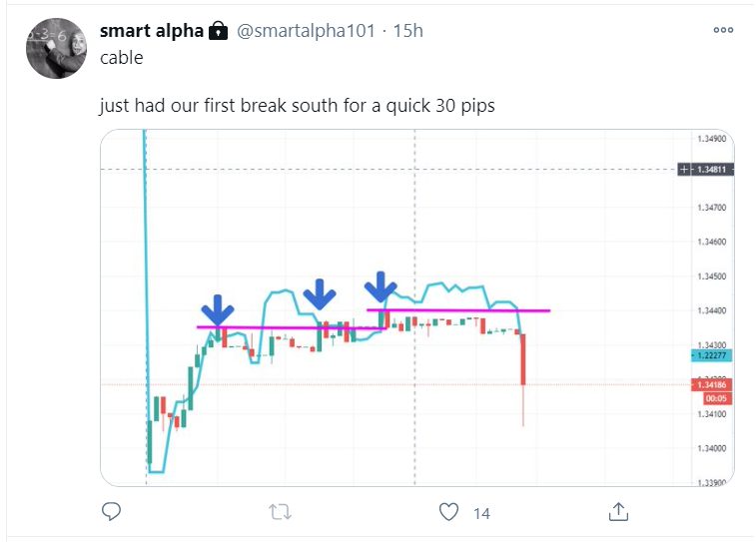The height and width of the screenshot is (542, 756).
Task: Open the three-dot more options menu
Action: (x=723, y=31)
